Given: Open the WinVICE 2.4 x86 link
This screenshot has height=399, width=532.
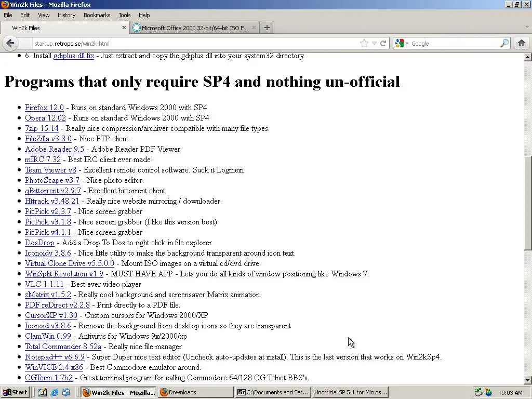Looking at the screenshot, I should click(54, 367).
